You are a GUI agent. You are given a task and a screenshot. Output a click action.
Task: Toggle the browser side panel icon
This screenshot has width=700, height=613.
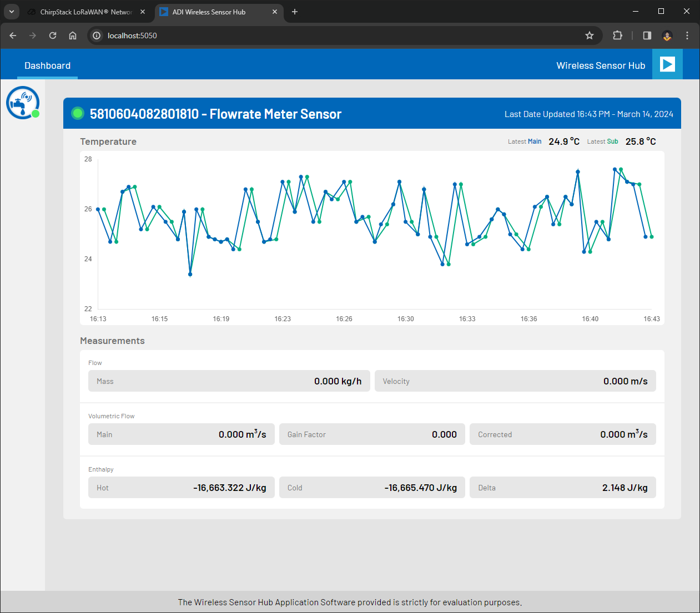(646, 35)
